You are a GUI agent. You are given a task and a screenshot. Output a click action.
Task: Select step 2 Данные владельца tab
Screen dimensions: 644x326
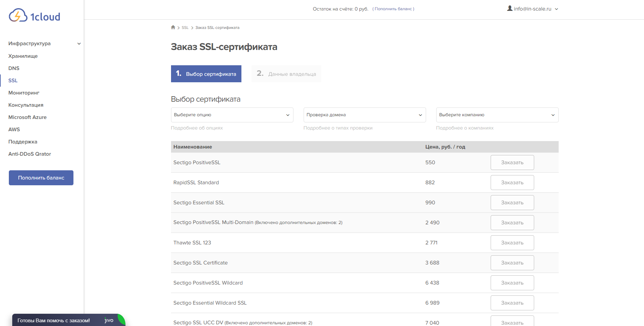286,74
